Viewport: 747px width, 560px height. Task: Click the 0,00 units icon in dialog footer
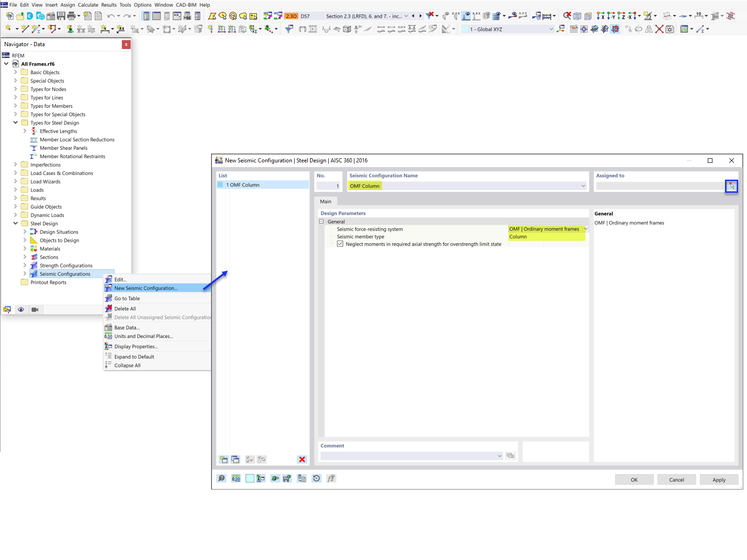236,478
